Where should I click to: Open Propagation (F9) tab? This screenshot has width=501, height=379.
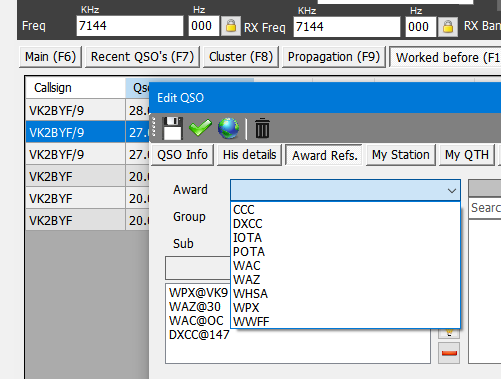[334, 57]
